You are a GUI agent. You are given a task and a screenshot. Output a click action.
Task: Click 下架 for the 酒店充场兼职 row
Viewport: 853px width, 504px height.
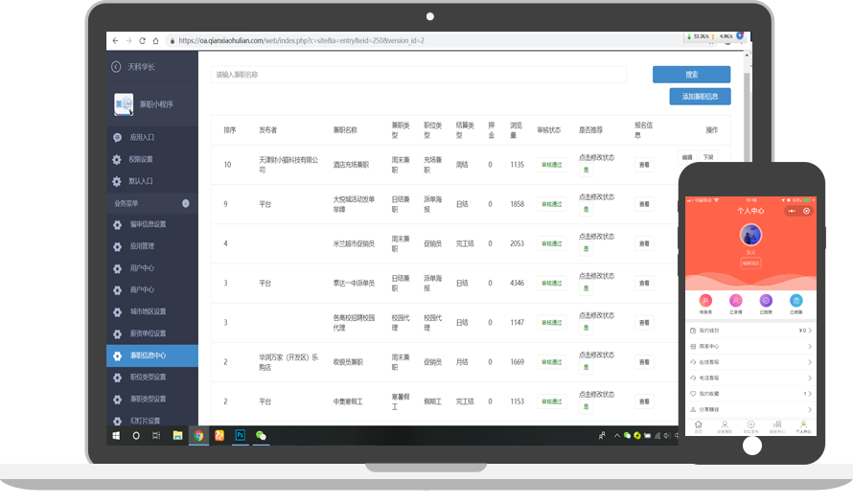707,157
